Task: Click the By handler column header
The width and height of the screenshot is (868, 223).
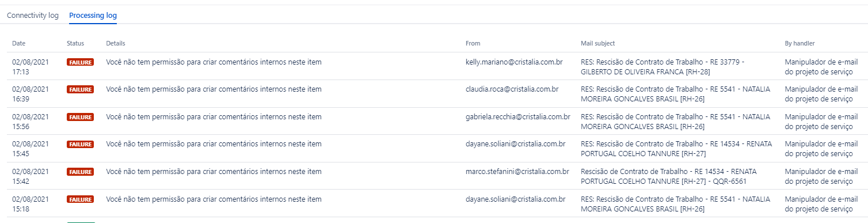Action: (800, 43)
